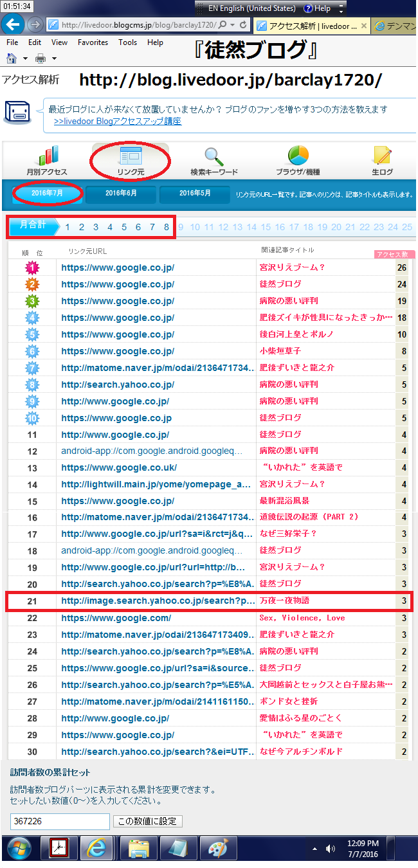
Task: Open rank 8 search.yahoo.co.jp referrer URL
Action: (118, 384)
